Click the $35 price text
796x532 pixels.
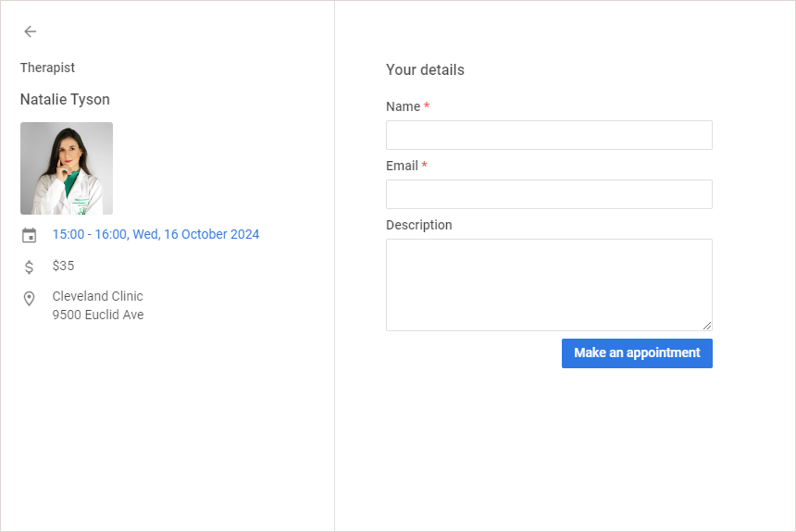tap(63, 266)
